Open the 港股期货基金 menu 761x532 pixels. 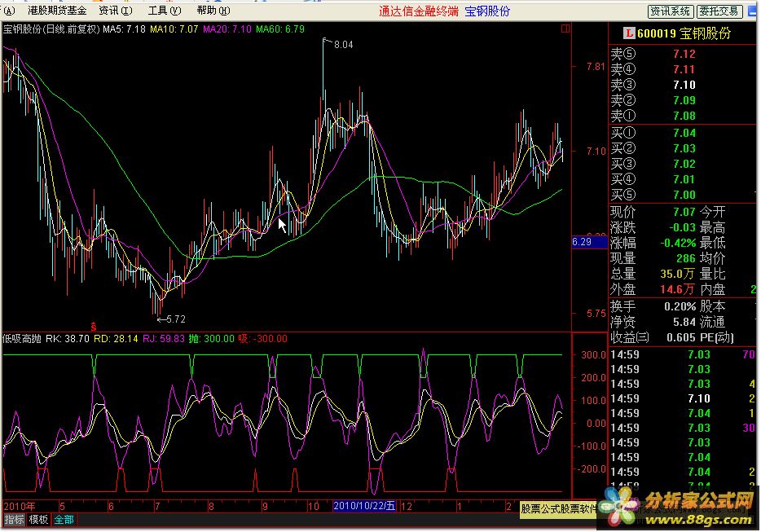57,11
